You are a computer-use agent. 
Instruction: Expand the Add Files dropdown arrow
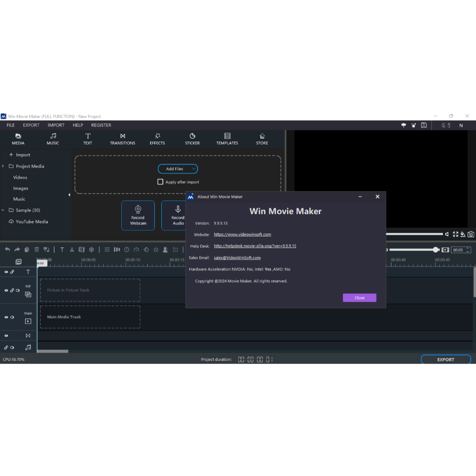(194, 169)
